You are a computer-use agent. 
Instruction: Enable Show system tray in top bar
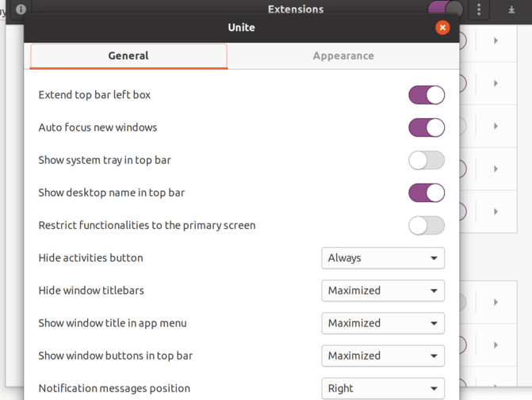(427, 160)
